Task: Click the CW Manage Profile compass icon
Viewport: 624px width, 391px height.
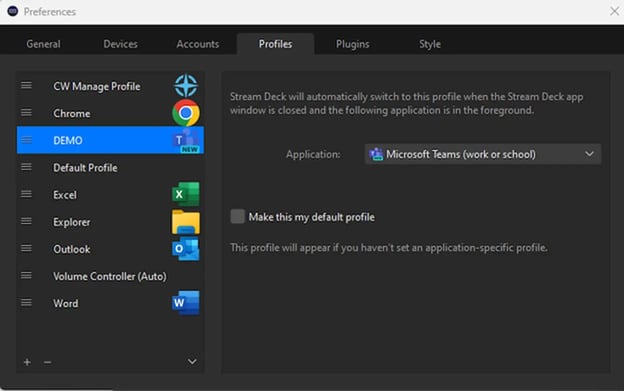Action: click(x=186, y=86)
